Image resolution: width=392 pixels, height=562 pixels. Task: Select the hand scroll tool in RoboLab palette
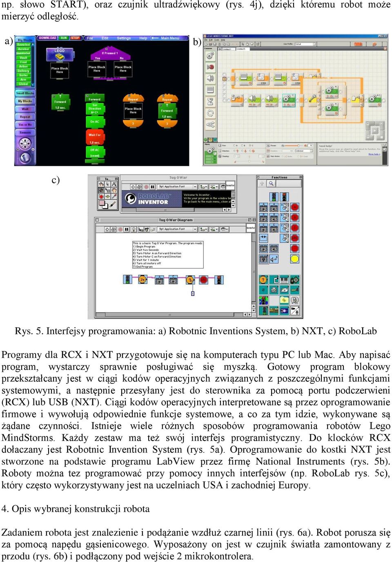tap(114, 191)
